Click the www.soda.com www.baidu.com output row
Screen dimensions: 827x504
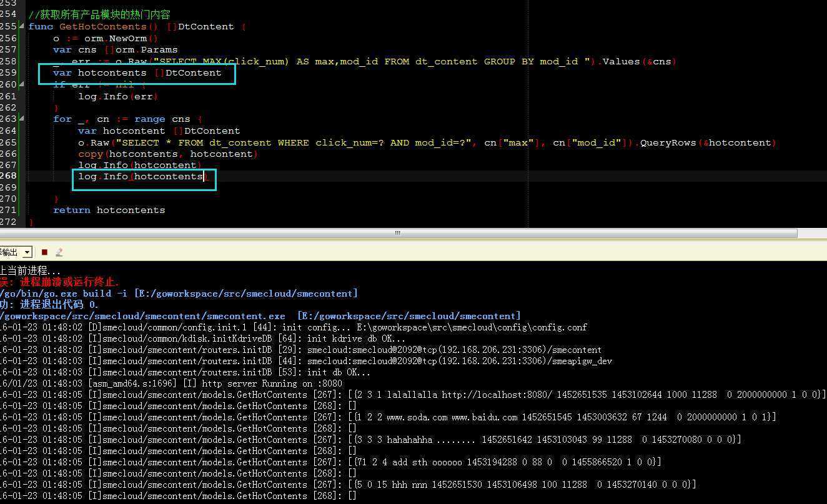coord(388,417)
